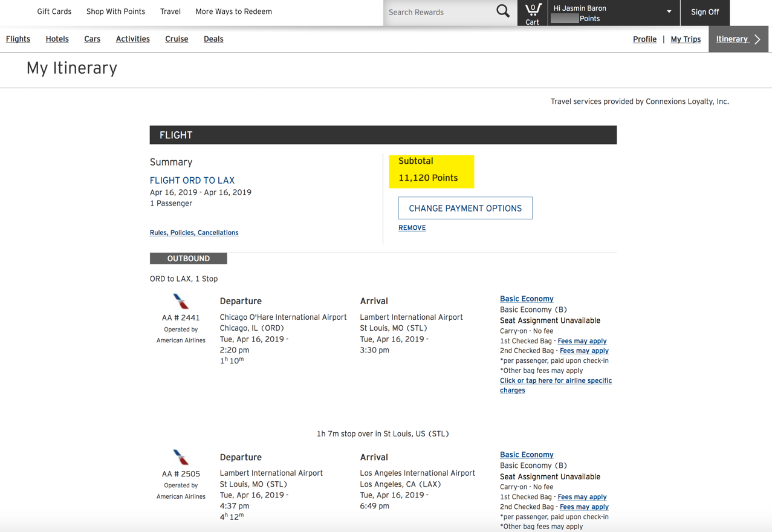The image size is (772, 532).
Task: Click American Airlines logo for AA # 2505
Action: 181,457
